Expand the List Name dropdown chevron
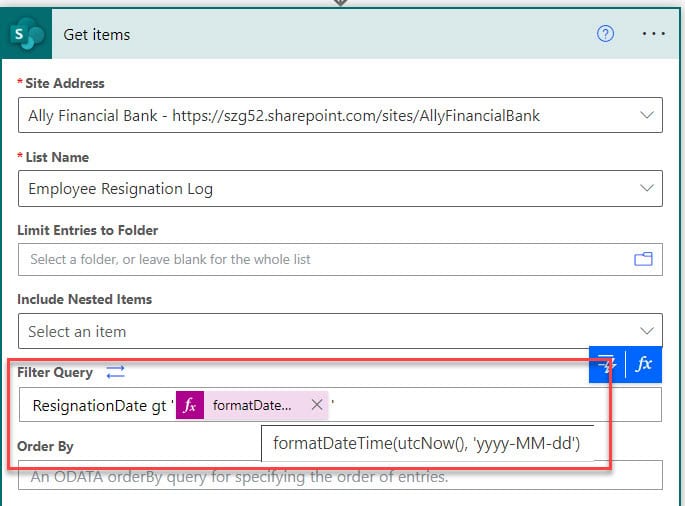The width and height of the screenshot is (685, 506). (x=647, y=188)
